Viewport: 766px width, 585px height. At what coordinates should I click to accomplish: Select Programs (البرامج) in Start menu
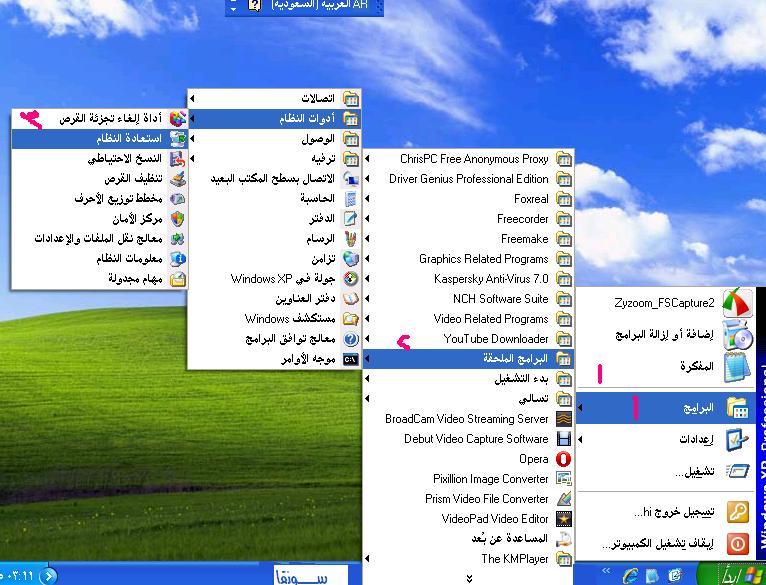(x=666, y=408)
